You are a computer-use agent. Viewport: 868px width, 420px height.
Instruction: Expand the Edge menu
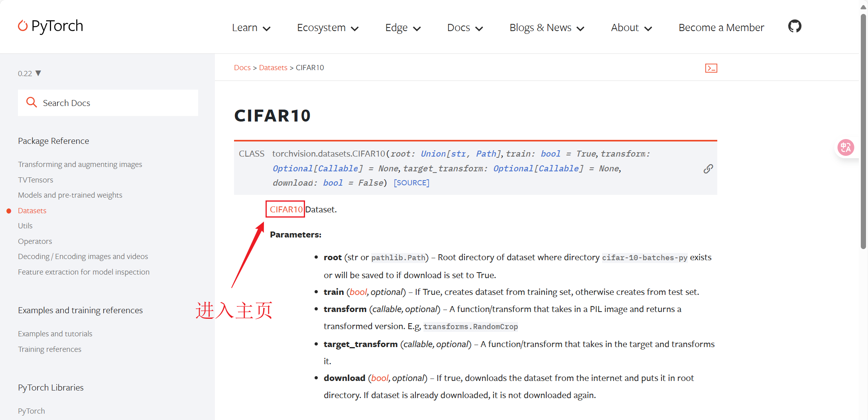403,27
